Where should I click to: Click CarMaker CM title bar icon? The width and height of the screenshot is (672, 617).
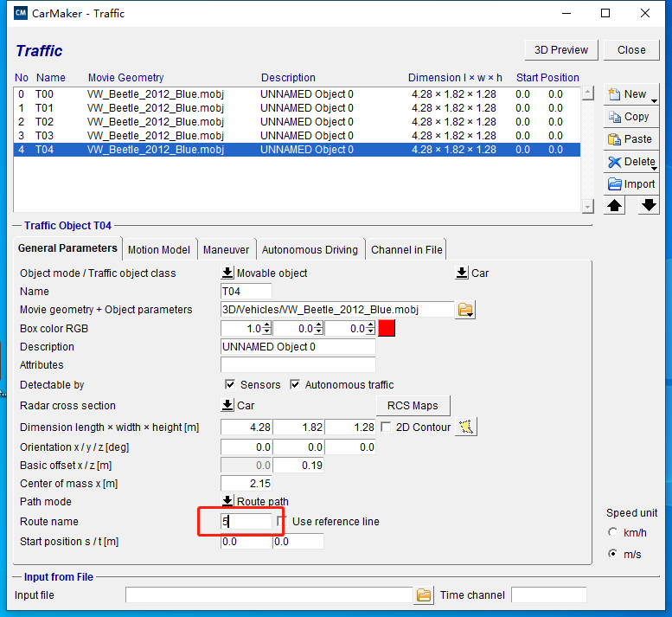coord(21,13)
